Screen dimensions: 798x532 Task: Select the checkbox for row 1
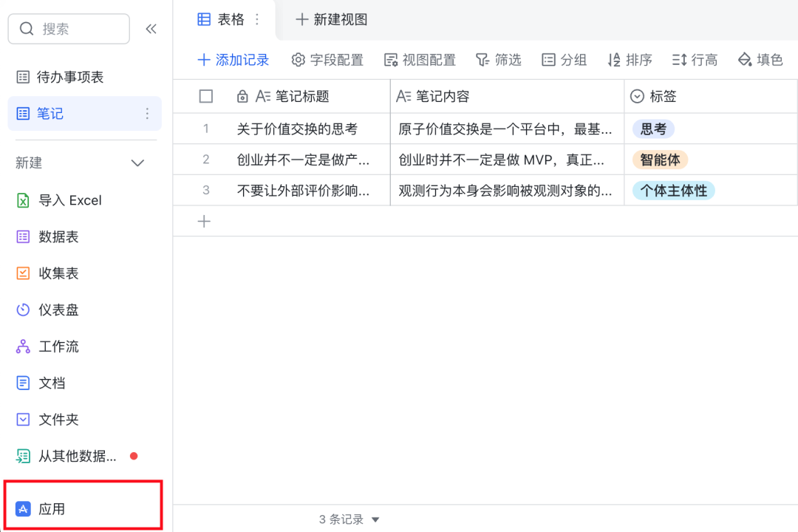point(205,129)
